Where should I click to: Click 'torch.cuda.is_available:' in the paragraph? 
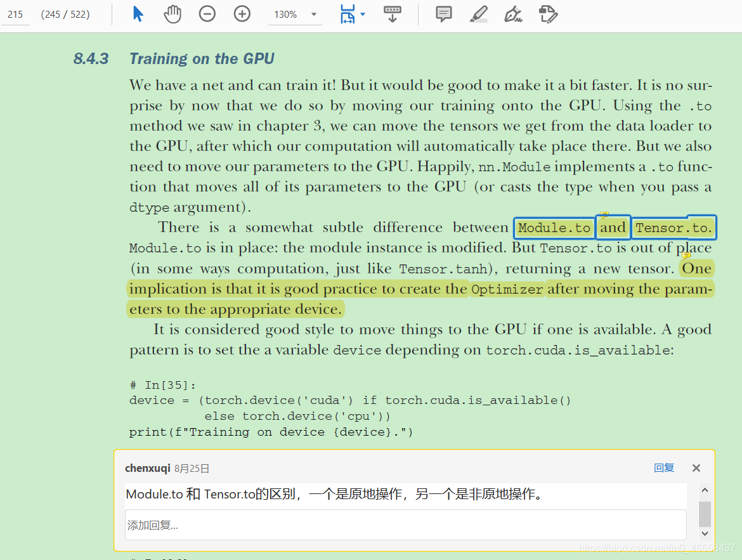[580, 350]
